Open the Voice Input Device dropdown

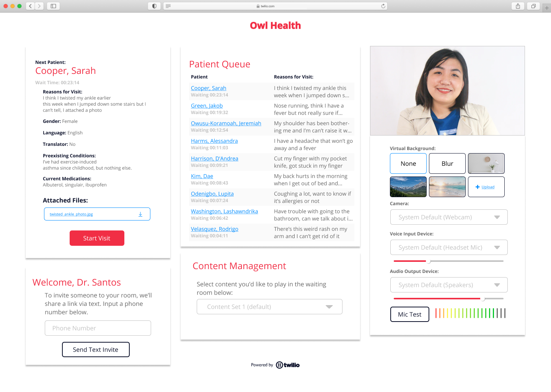point(449,247)
